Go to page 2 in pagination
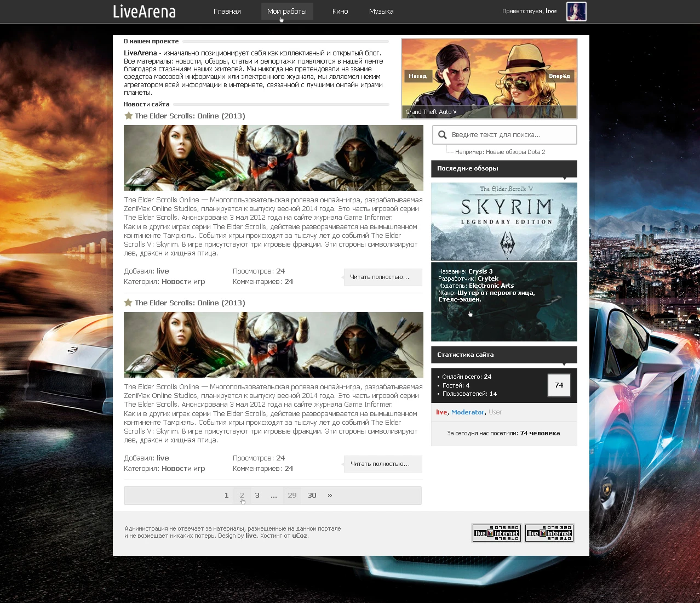The width and height of the screenshot is (700, 603). click(x=242, y=496)
